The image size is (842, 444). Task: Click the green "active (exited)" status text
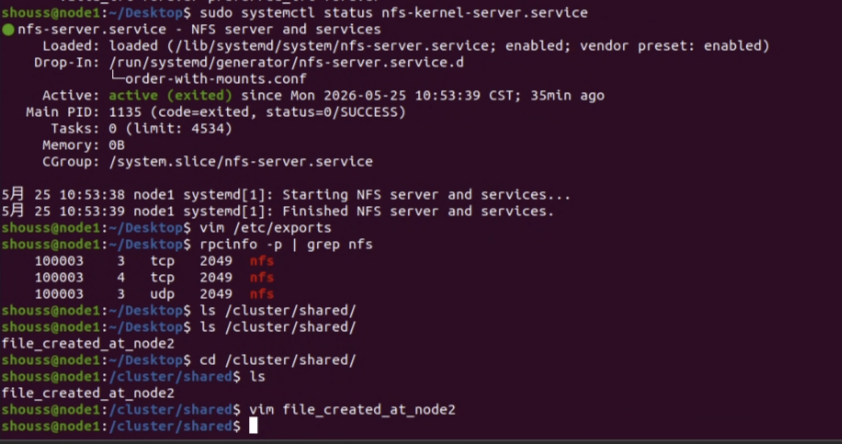pyautogui.click(x=171, y=96)
